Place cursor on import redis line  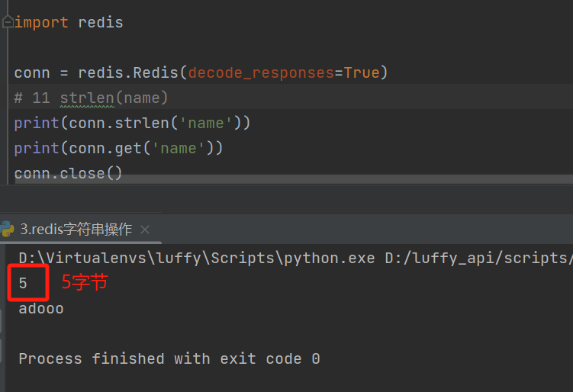tap(69, 22)
